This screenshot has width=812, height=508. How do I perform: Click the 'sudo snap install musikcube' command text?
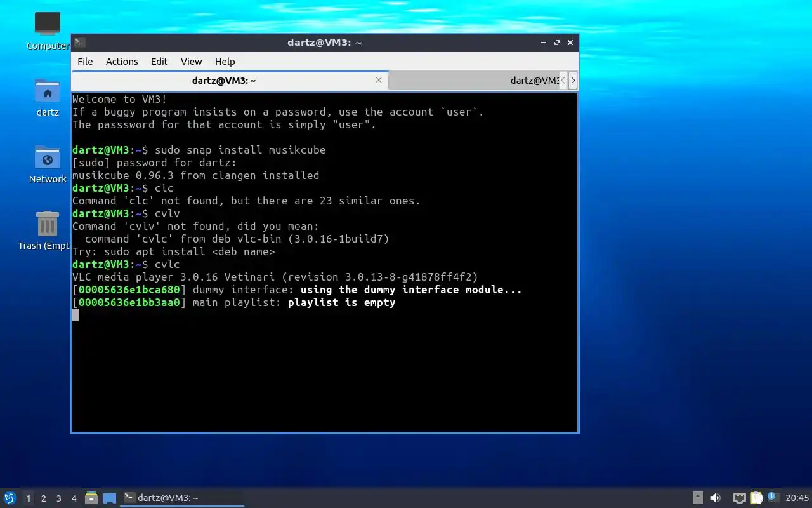point(240,150)
